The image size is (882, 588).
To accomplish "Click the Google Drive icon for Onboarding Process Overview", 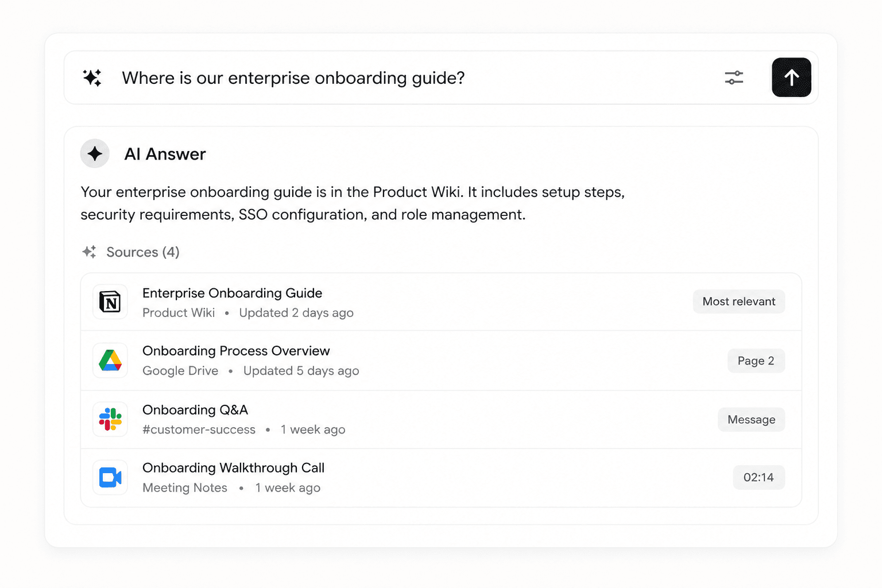I will [110, 361].
